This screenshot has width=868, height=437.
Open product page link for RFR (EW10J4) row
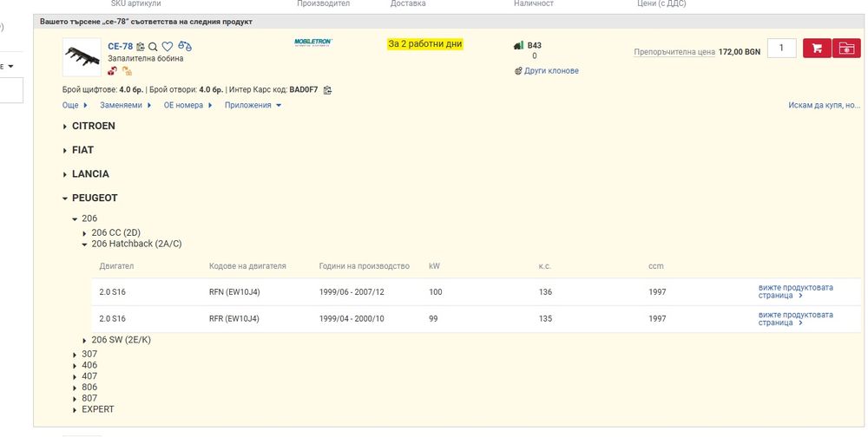coord(795,318)
